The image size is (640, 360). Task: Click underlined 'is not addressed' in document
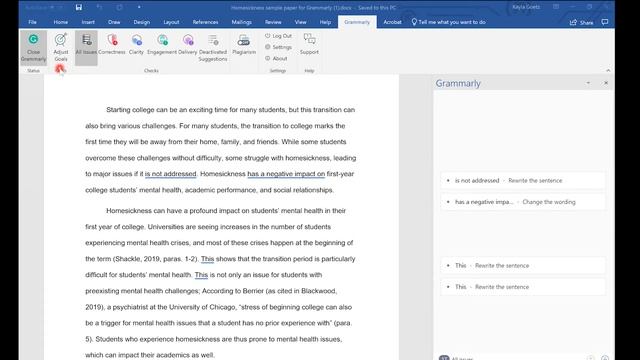pos(171,174)
